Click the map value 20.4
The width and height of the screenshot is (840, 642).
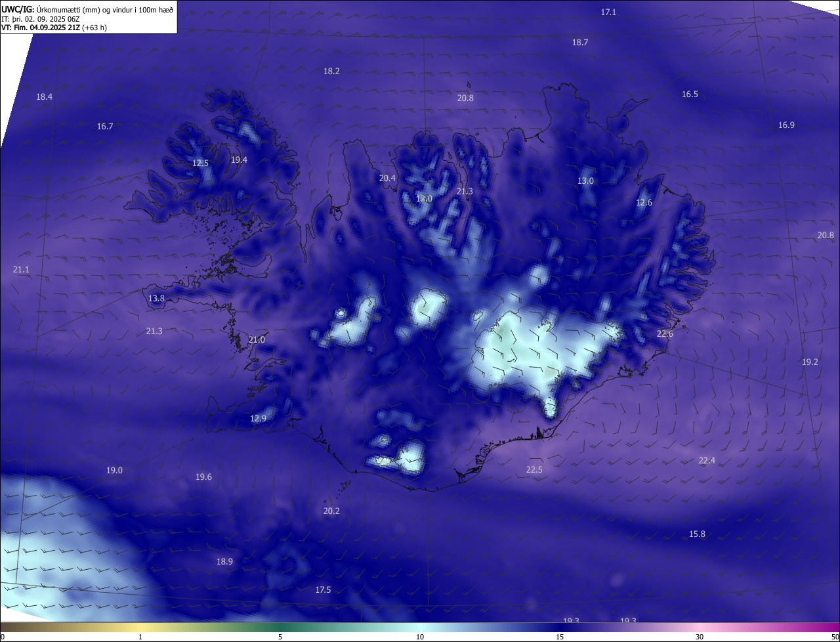(387, 178)
